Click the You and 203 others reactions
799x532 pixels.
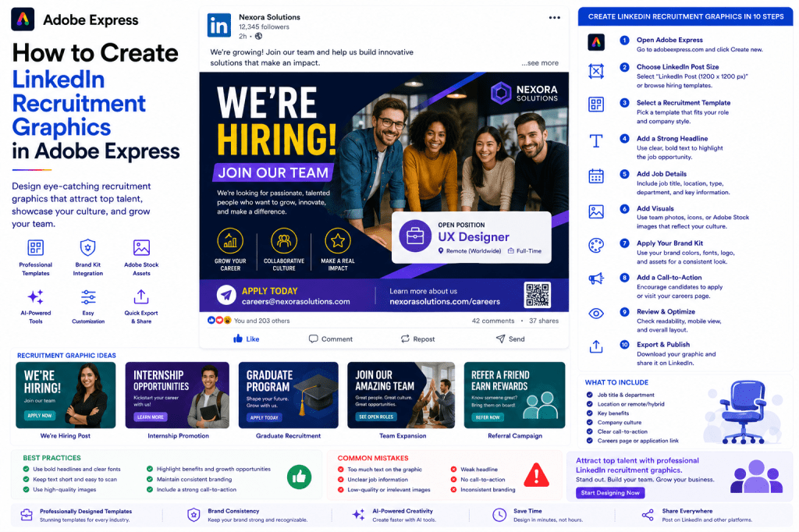(x=261, y=321)
